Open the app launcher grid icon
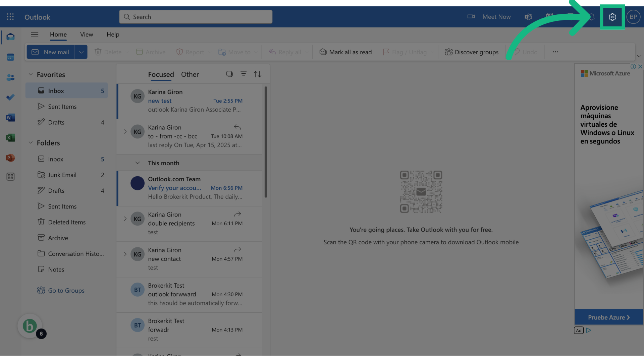This screenshot has width=644, height=362. pos(10,17)
